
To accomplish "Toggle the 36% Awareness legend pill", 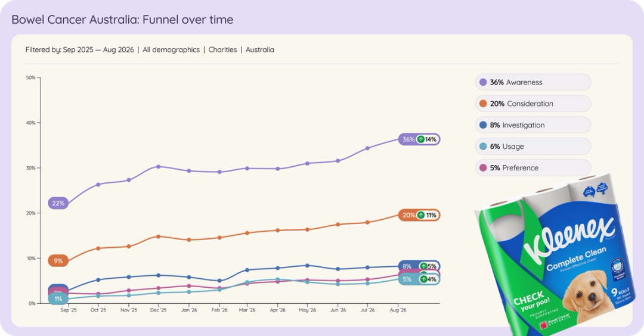I will pyautogui.click(x=532, y=82).
